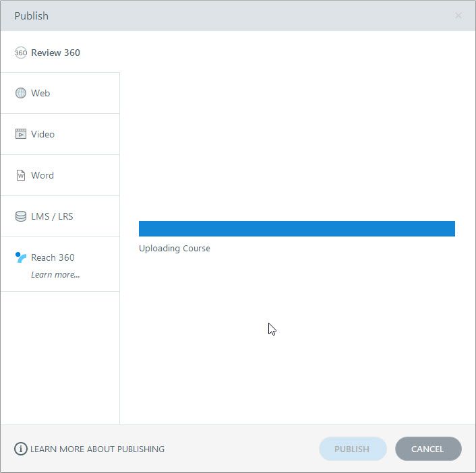
Task: Select the Reach 360 tab label
Action: [x=53, y=257]
